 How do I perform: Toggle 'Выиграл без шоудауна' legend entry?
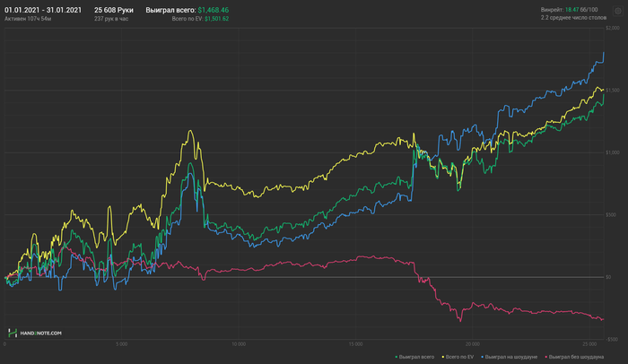(574, 357)
